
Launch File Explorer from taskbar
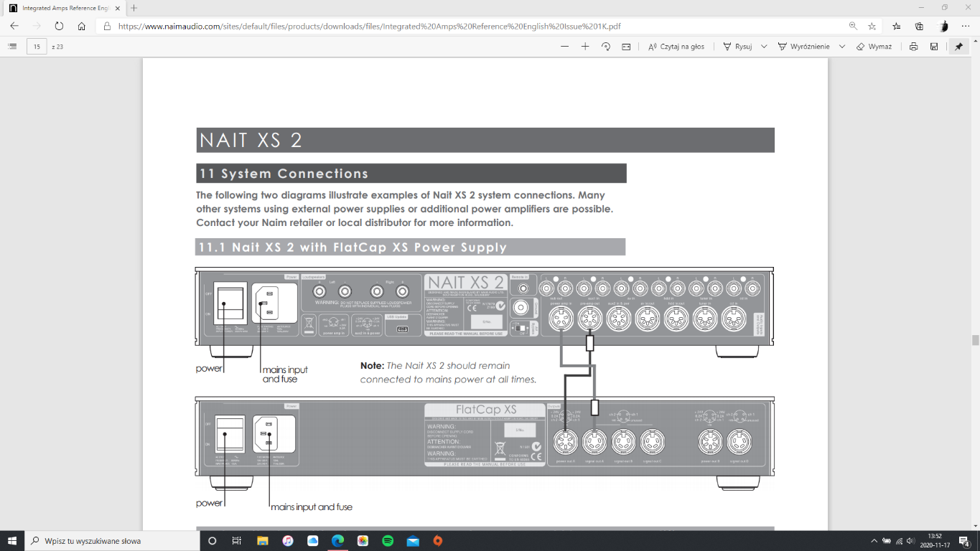(x=262, y=540)
